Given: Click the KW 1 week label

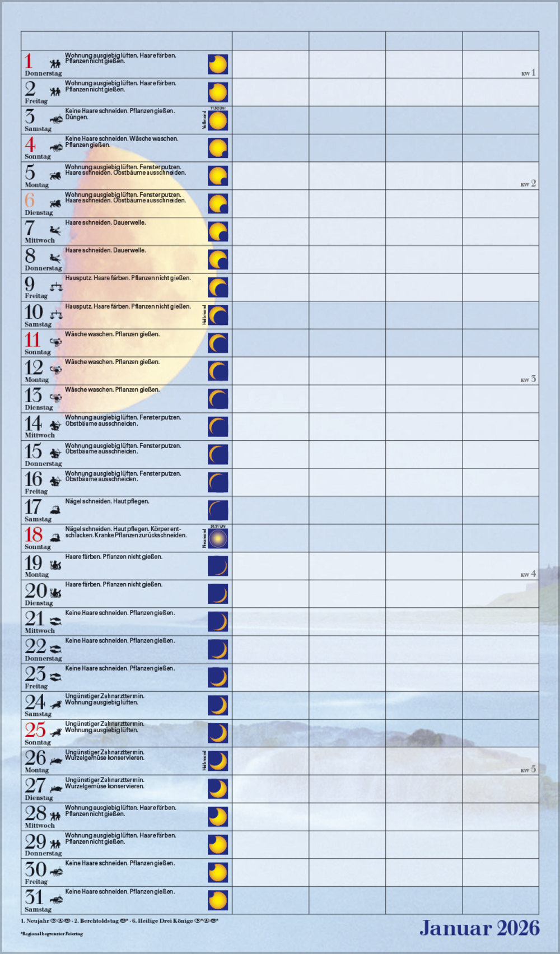Looking at the screenshot, I should coord(528,73).
